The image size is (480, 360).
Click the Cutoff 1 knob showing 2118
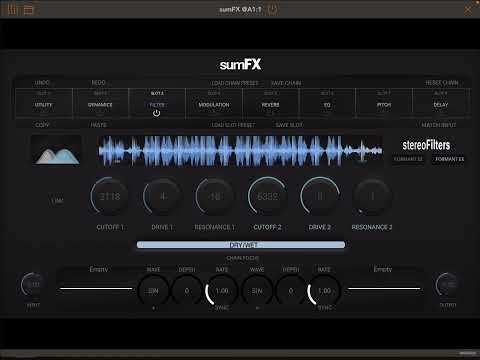pos(110,196)
